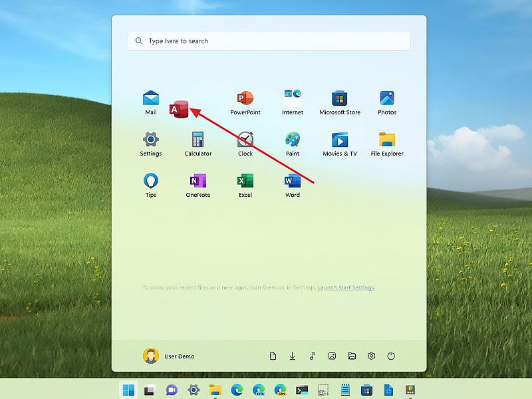Open the Mail app
This screenshot has height=399, width=532.
tap(151, 103)
